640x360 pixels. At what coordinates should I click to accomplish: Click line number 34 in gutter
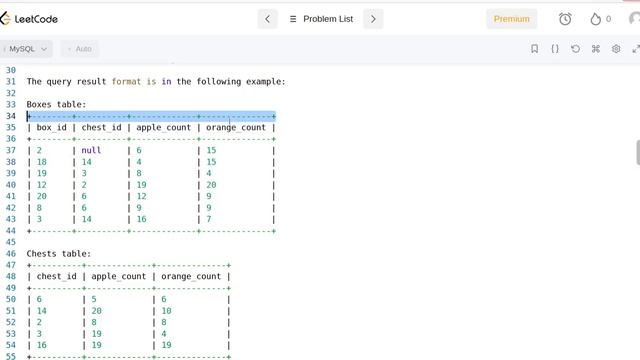coord(11,116)
